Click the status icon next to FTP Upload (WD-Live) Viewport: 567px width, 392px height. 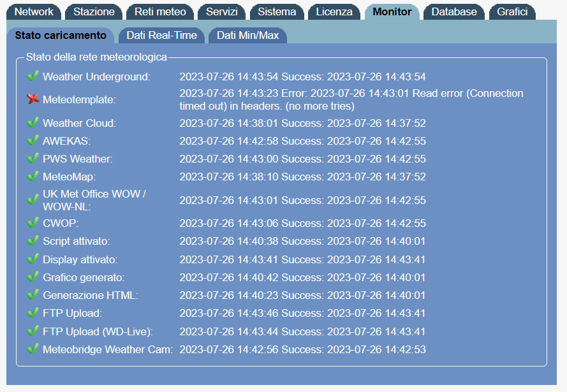(33, 331)
